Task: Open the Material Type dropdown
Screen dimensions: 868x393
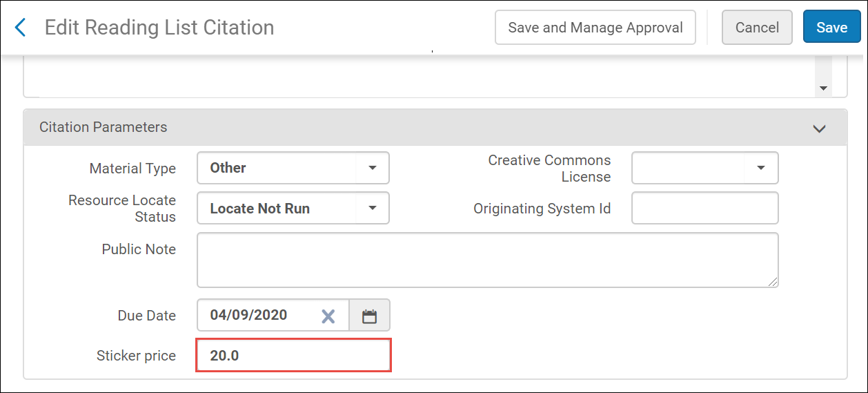Action: [x=372, y=168]
